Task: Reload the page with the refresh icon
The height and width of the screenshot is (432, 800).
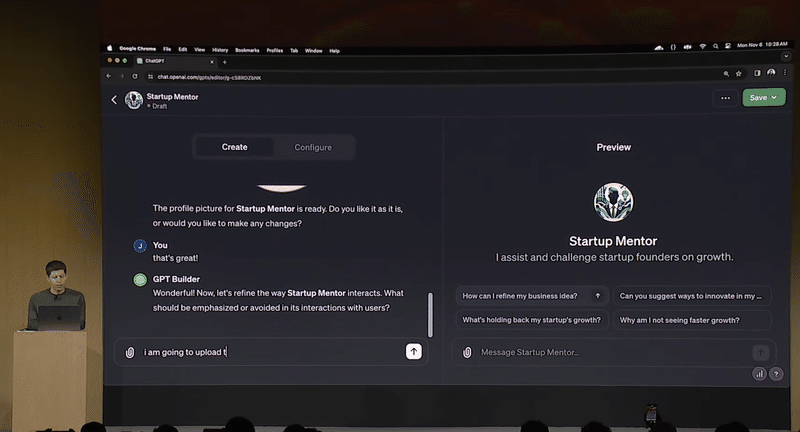Action: [x=135, y=77]
